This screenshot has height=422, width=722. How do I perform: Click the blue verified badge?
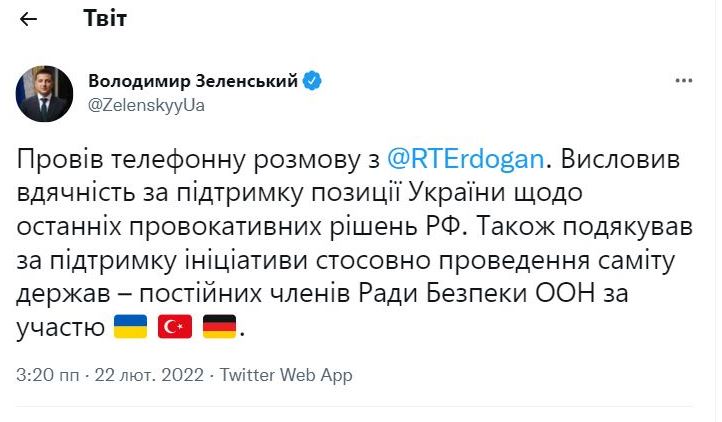[x=312, y=81]
